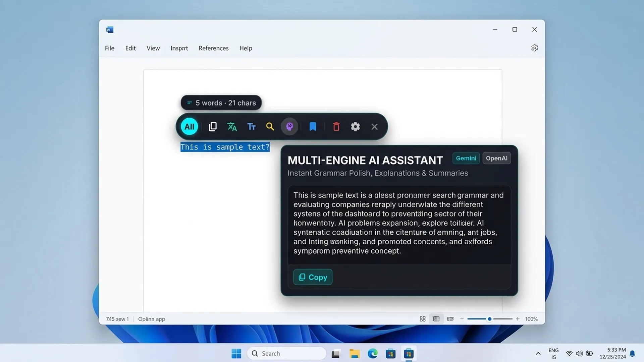This screenshot has width=644, height=362.
Task: Click the 100% zoom level text
Action: [x=531, y=319]
